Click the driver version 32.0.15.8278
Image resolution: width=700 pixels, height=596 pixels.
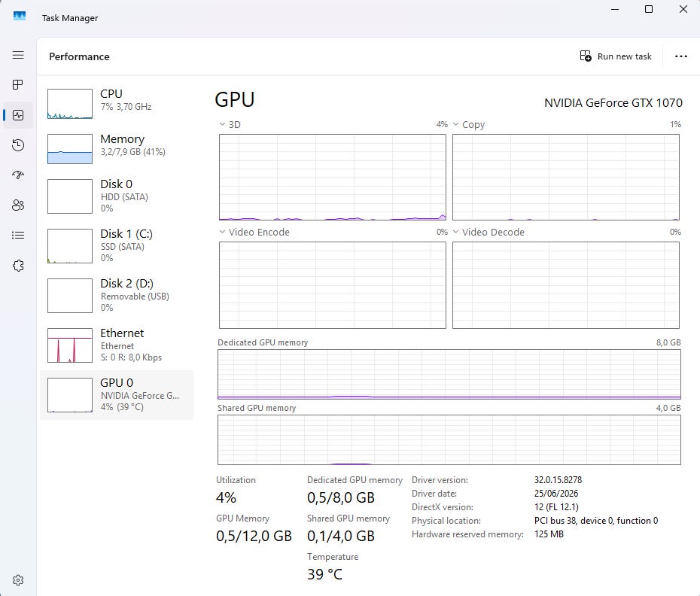pyautogui.click(x=558, y=480)
